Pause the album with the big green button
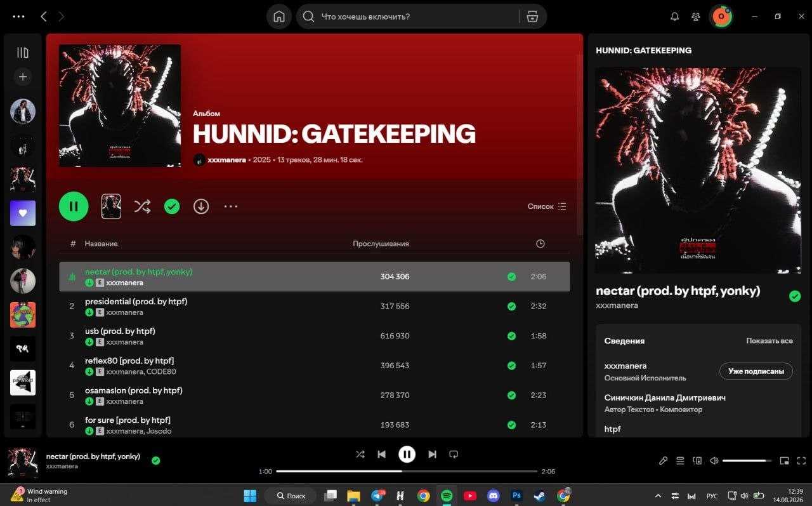This screenshot has width=812, height=506. click(74, 206)
